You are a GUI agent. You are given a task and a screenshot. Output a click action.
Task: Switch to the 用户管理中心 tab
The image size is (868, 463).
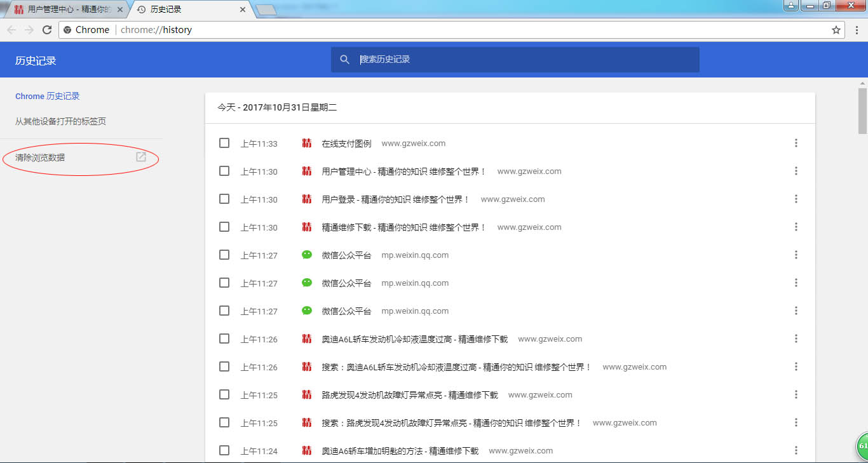coord(67,10)
